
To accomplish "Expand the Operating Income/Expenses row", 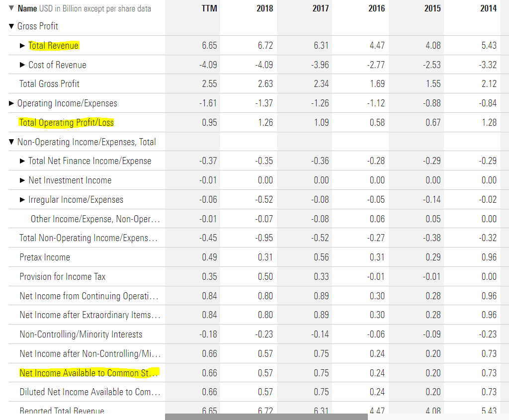I will pyautogui.click(x=12, y=103).
